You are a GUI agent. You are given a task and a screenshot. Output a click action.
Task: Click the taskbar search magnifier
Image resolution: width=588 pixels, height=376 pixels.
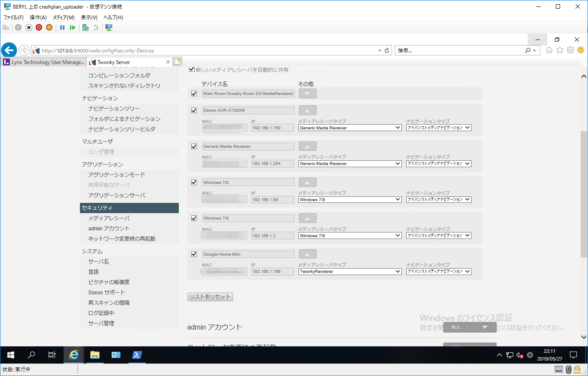pyautogui.click(x=31, y=355)
